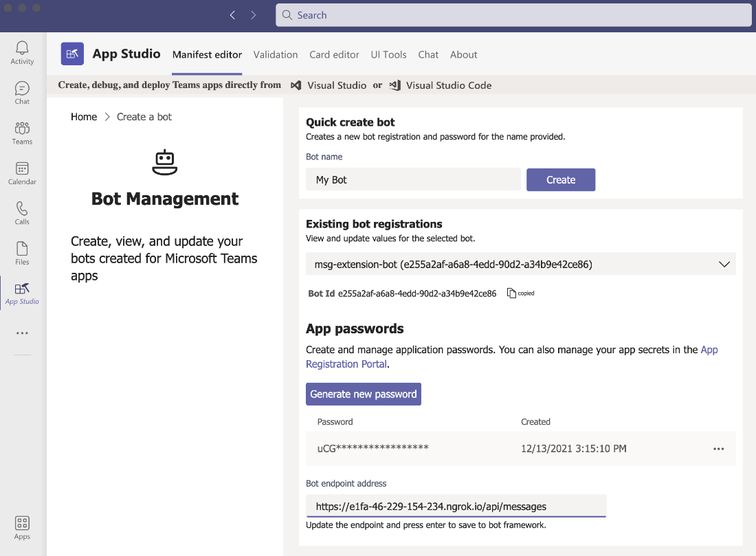The height and width of the screenshot is (556, 756).
Task: Click the Existing bot registrations heading
Action: [x=374, y=224]
